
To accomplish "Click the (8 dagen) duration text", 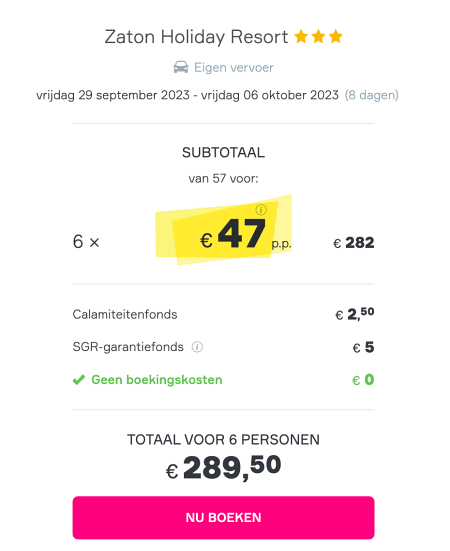I will tap(372, 95).
